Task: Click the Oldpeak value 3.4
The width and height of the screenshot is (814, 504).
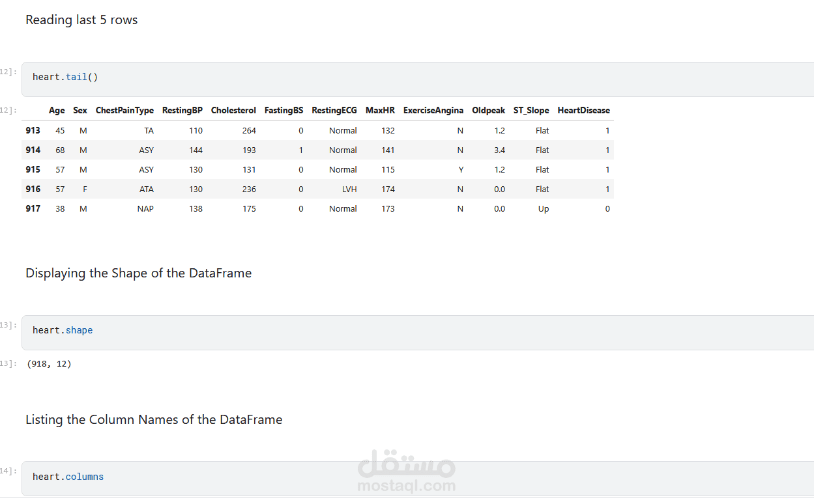Action: click(x=499, y=150)
